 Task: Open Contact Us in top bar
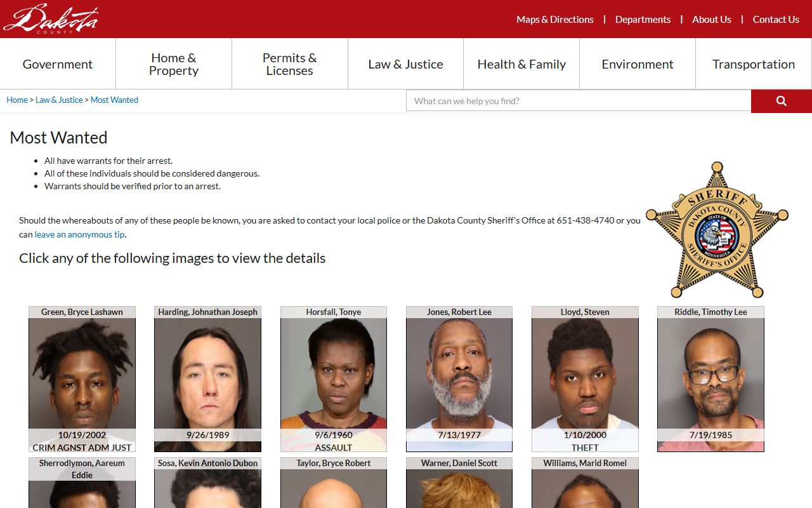pos(776,20)
